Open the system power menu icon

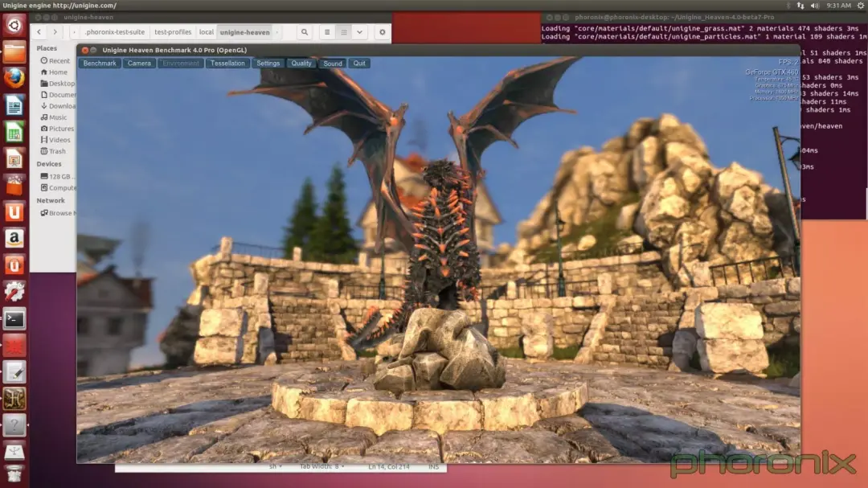coord(861,6)
